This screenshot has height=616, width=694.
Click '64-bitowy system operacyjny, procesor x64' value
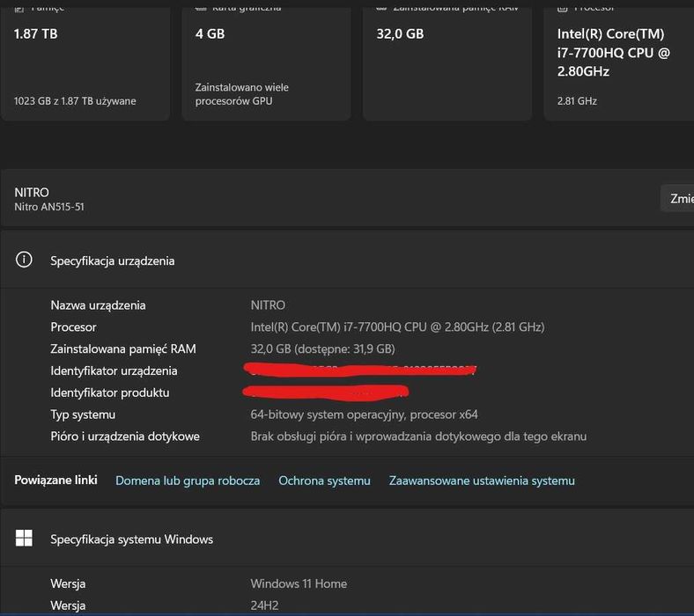point(365,414)
